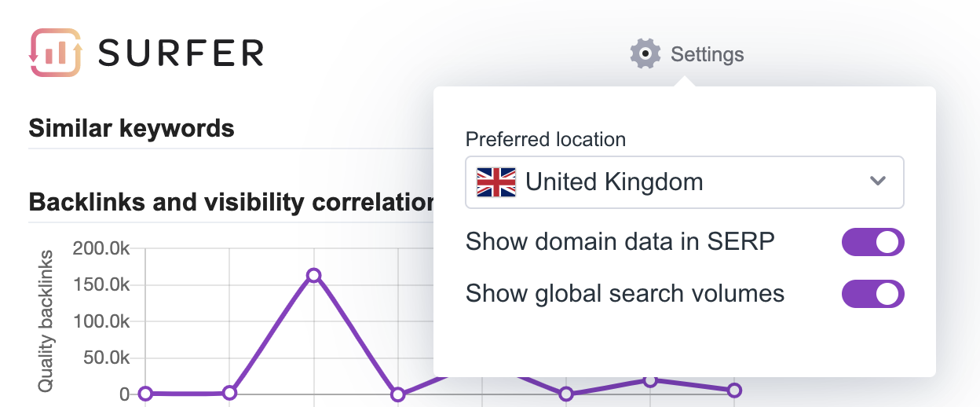Select the peak data point on chart
The height and width of the screenshot is (407, 980).
[x=313, y=275]
